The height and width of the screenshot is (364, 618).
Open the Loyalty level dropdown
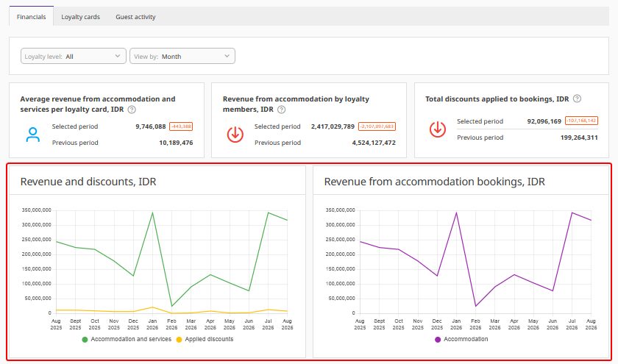(74, 56)
